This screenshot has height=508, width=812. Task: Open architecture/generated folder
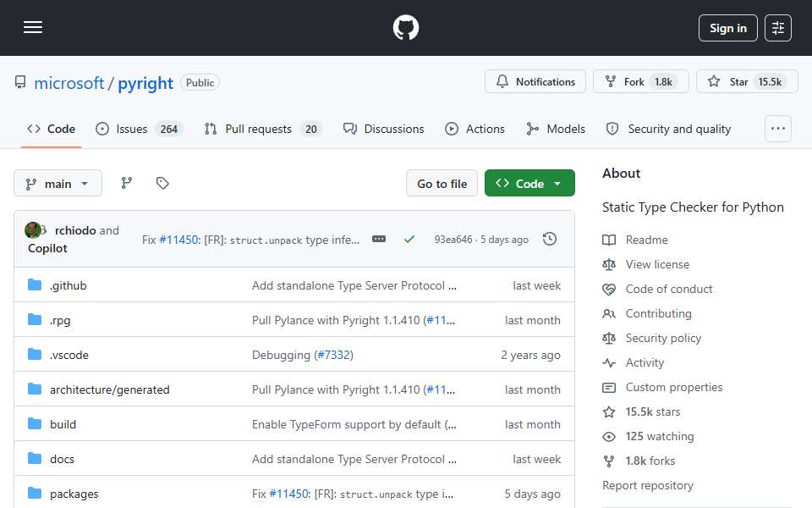click(x=110, y=389)
